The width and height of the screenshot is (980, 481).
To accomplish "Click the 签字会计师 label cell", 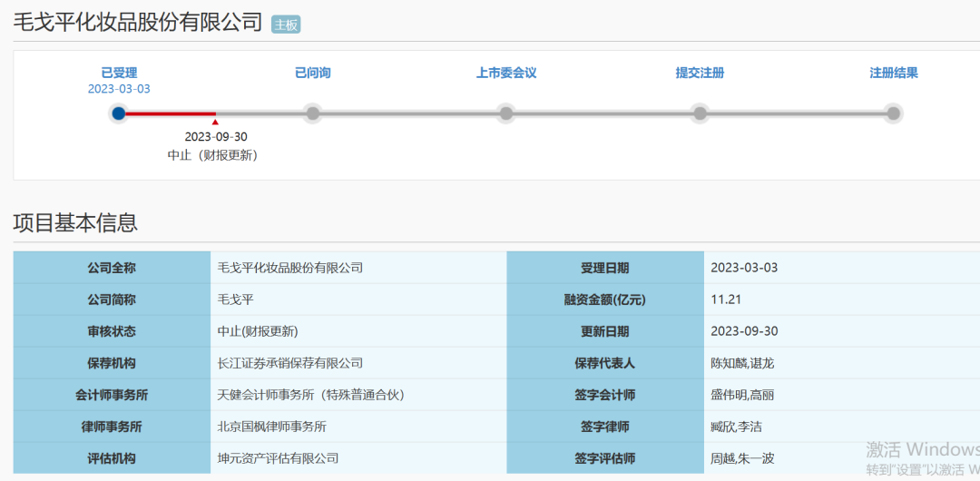I will (x=605, y=395).
